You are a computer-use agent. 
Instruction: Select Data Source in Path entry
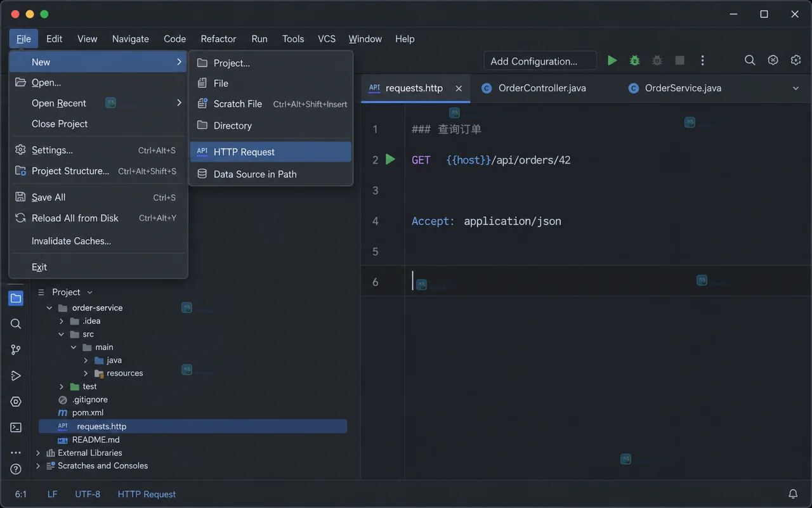click(x=270, y=174)
